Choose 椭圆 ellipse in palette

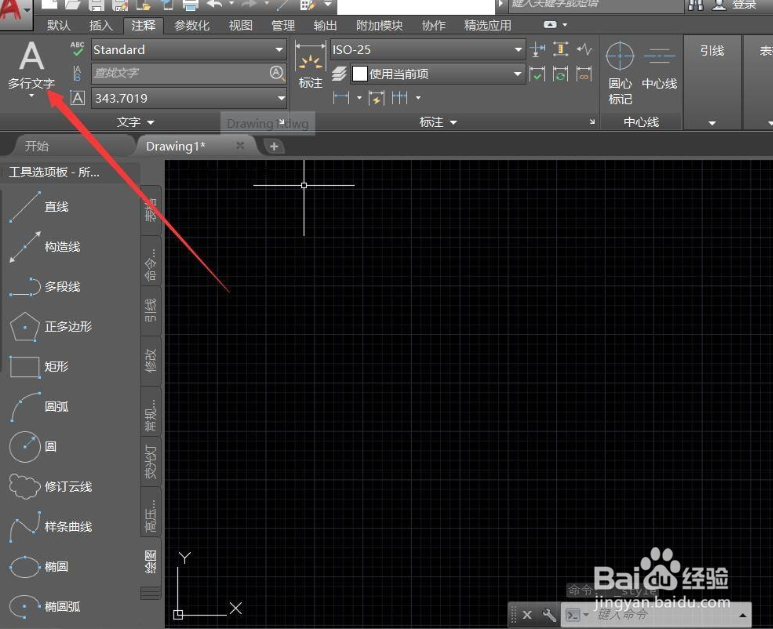tap(39, 566)
